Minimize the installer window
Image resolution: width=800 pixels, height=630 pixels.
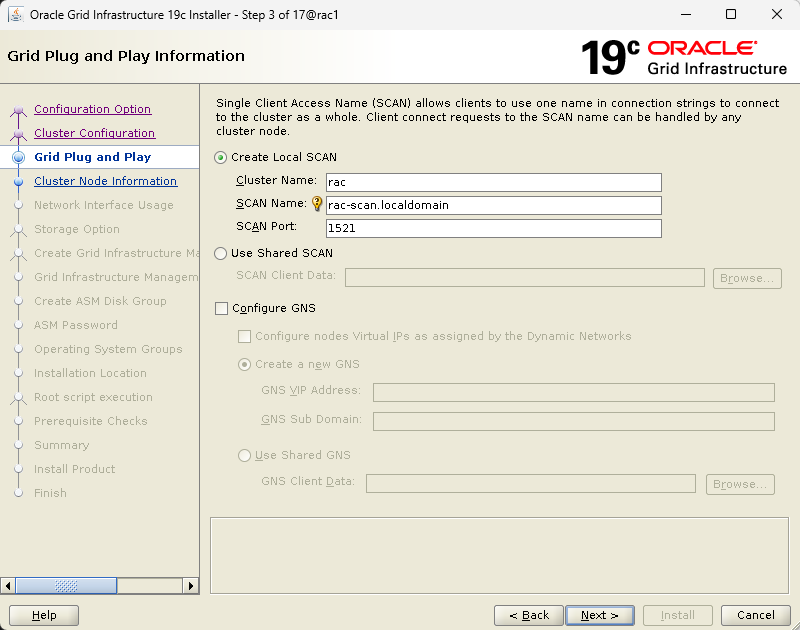tap(686, 14)
